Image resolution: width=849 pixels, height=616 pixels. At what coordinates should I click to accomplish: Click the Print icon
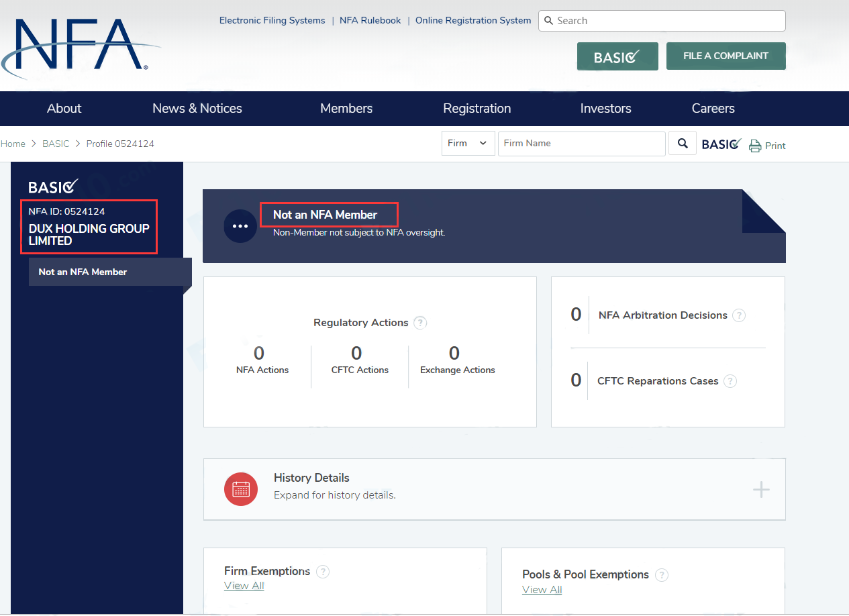tap(755, 146)
